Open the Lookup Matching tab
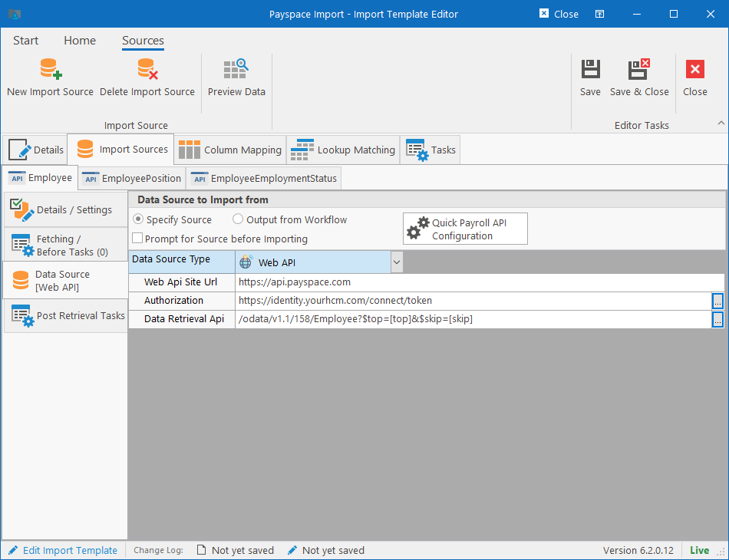Image resolution: width=729 pixels, height=560 pixels. tap(343, 150)
